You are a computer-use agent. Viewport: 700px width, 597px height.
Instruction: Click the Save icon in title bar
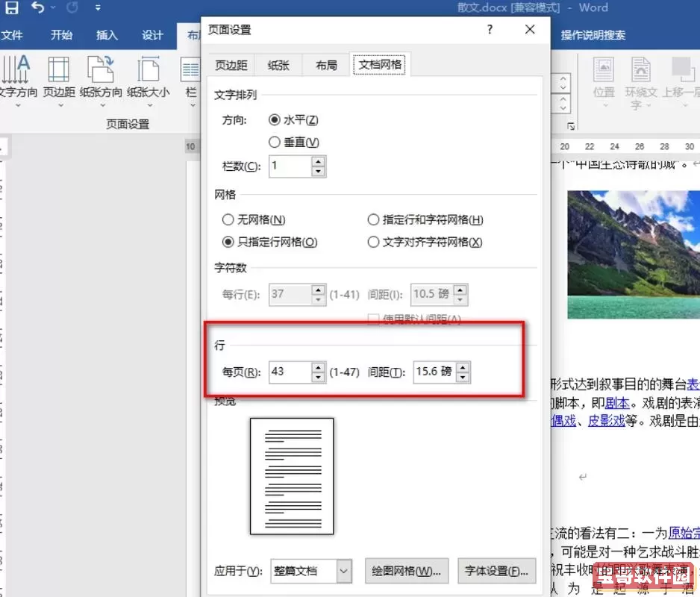pos(12,7)
